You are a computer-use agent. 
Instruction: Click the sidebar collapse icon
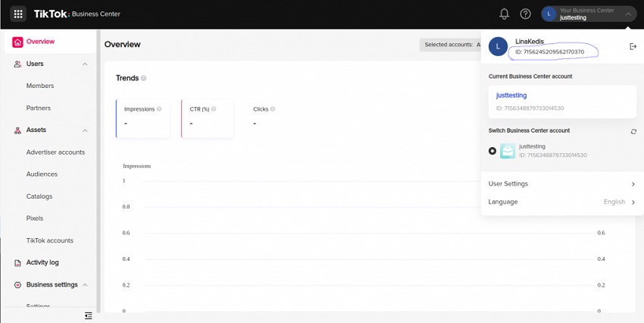tap(89, 315)
